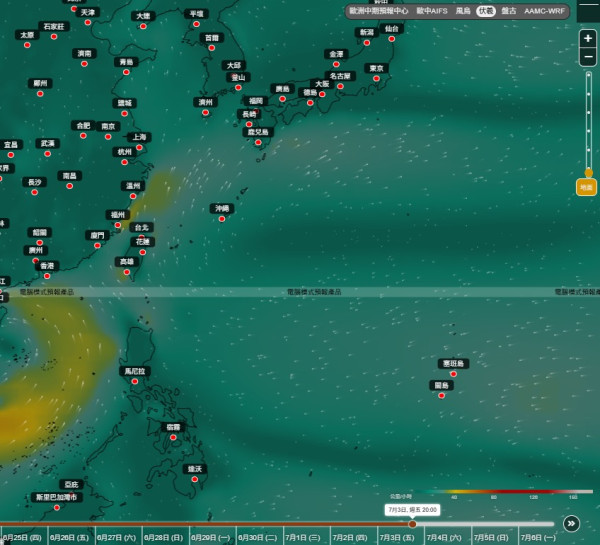This screenshot has width=600, height=545.
Task: Jump to 6月29日 (一) on the timeline
Action: (212, 537)
